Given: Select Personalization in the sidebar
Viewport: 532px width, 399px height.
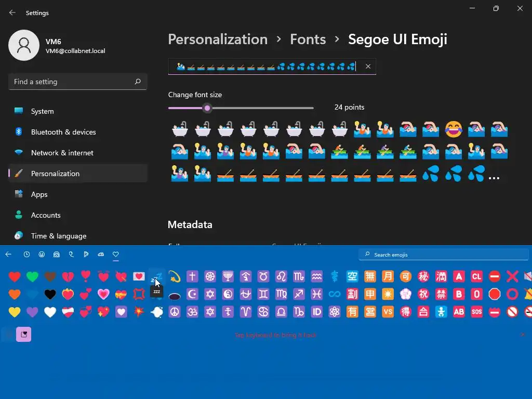Looking at the screenshot, I should pos(78,174).
